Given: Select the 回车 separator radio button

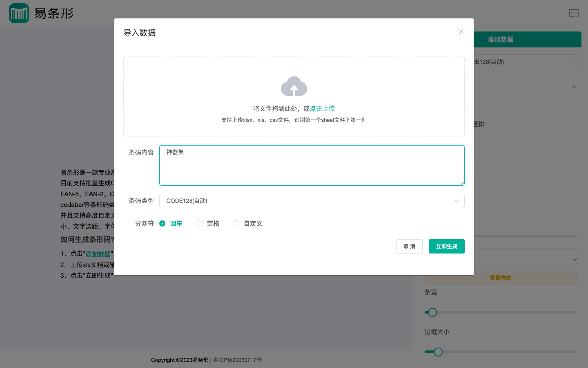Looking at the screenshot, I should pyautogui.click(x=162, y=223).
